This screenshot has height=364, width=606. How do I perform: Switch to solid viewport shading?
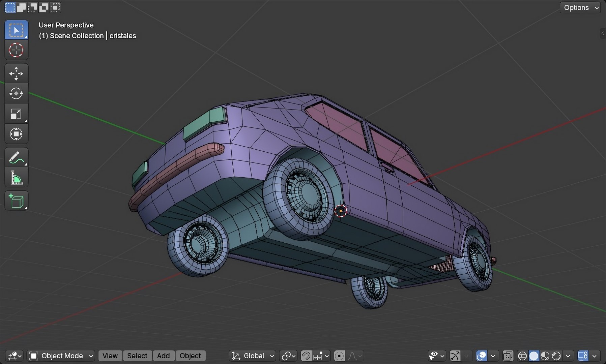tap(534, 356)
